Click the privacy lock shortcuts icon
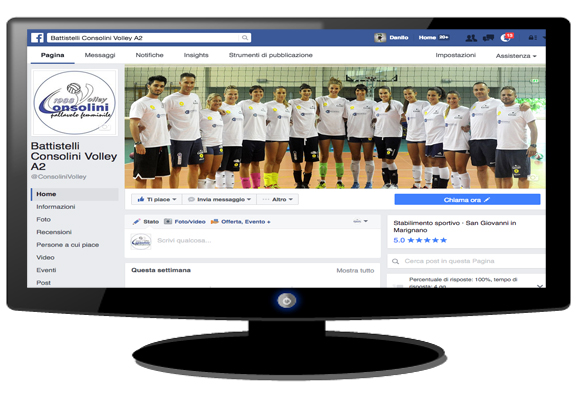Viewport: 580px width, 400px height. coord(532,38)
